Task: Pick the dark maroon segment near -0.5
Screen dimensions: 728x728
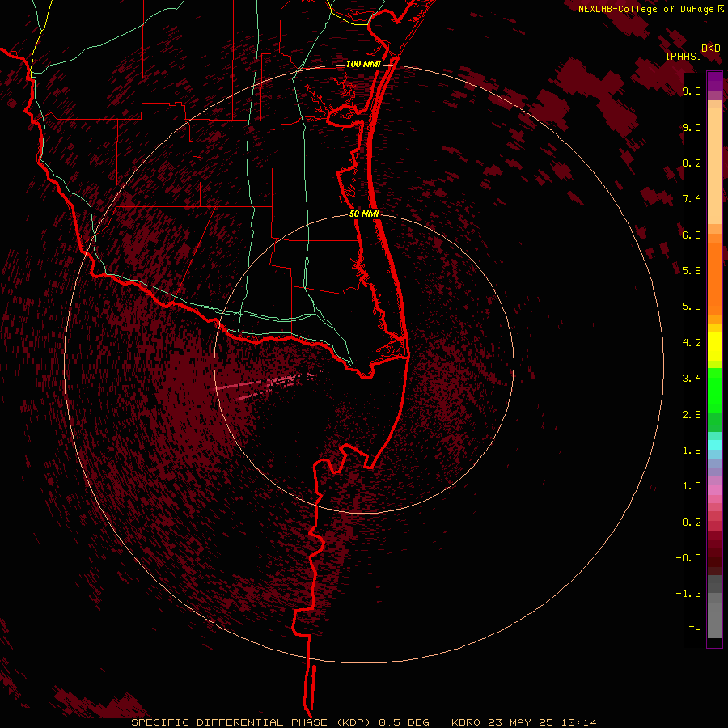Action: coord(714,557)
